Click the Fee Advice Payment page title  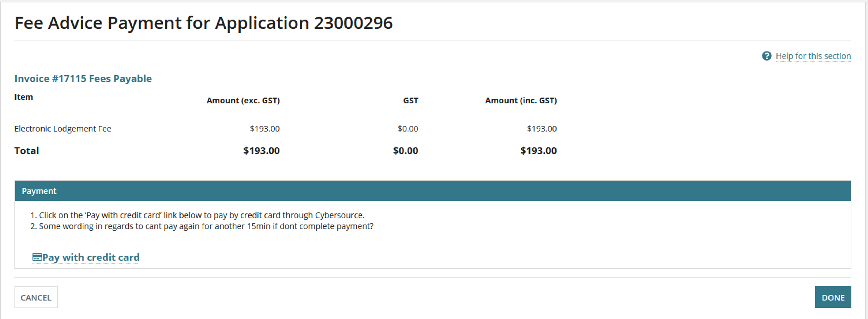click(203, 23)
